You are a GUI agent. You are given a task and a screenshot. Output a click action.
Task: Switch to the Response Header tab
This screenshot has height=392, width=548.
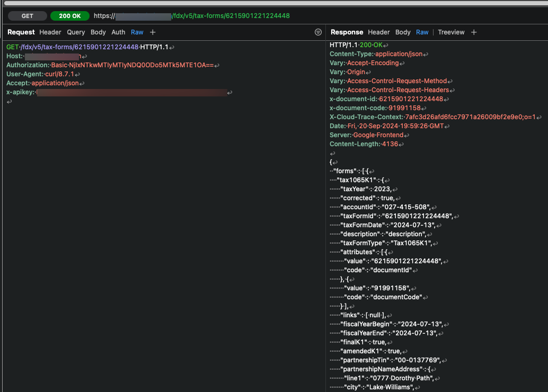(x=379, y=32)
